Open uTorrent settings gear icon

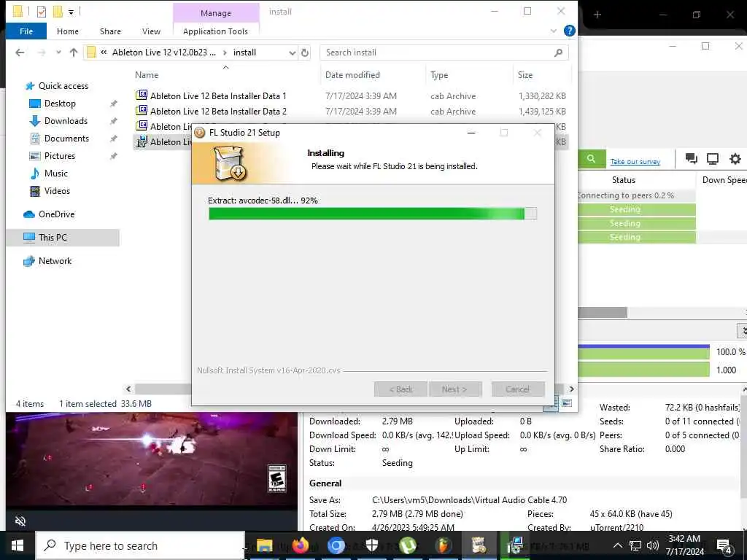tap(735, 158)
